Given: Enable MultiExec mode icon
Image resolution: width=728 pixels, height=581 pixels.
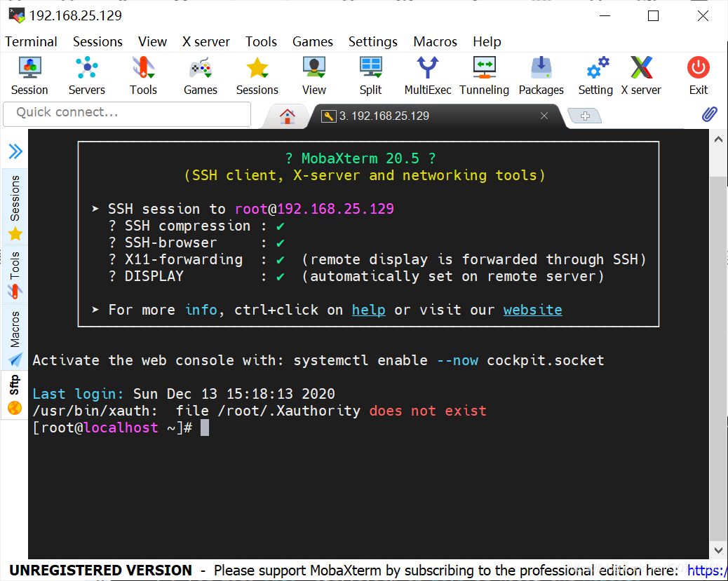Looking at the screenshot, I should pyautogui.click(x=428, y=76).
